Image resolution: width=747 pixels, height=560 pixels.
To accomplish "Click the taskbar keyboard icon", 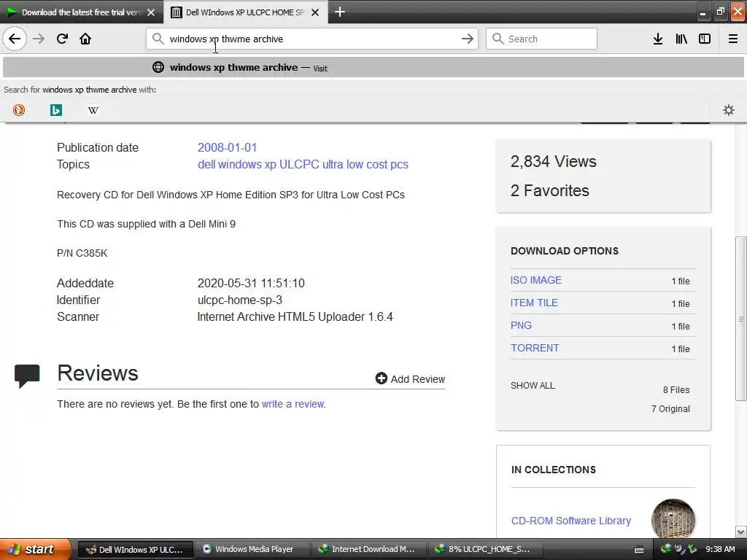I will point(639,550).
